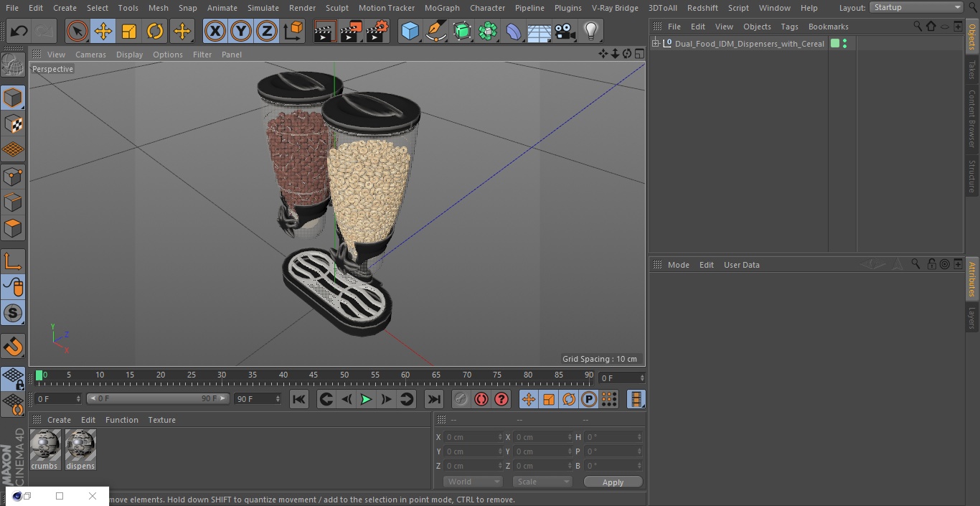Select the Move tool in top toolbar
Viewport: 980px width, 506px height.
point(103,31)
